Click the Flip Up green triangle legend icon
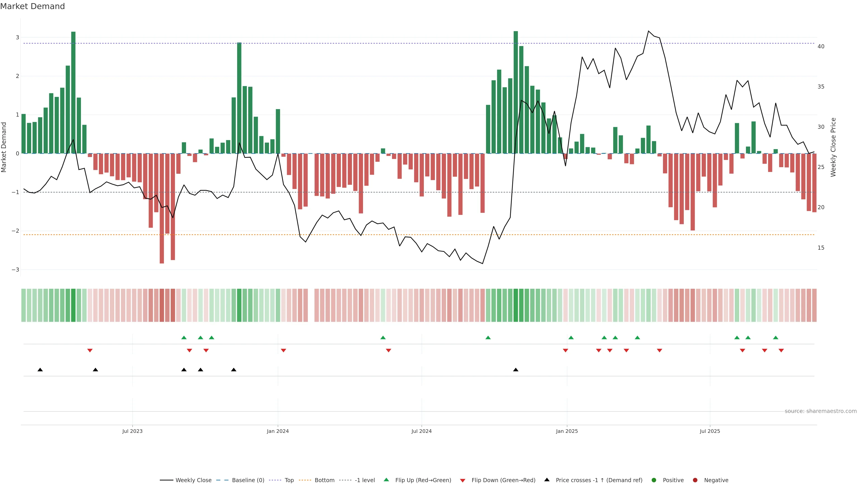 coord(386,480)
